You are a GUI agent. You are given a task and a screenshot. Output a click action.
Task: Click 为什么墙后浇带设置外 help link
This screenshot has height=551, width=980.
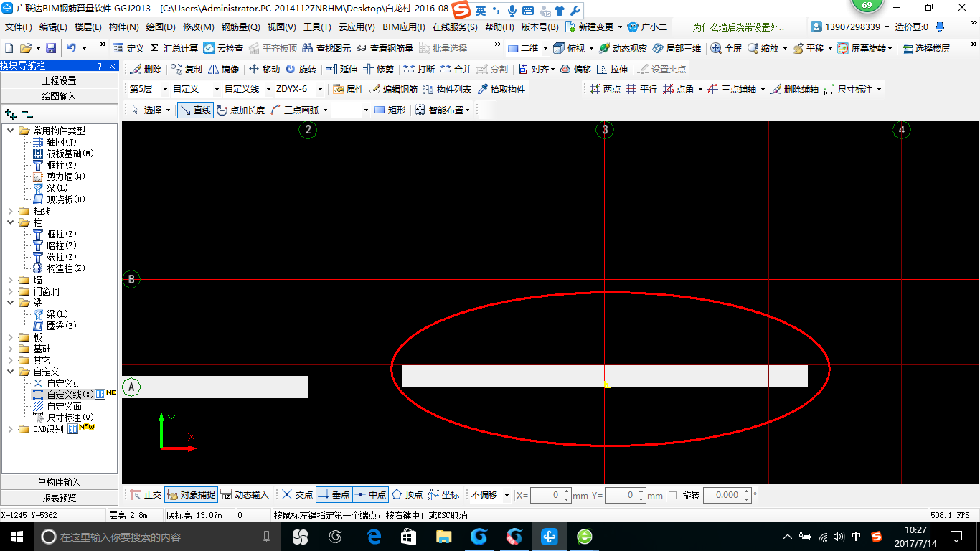pyautogui.click(x=738, y=27)
